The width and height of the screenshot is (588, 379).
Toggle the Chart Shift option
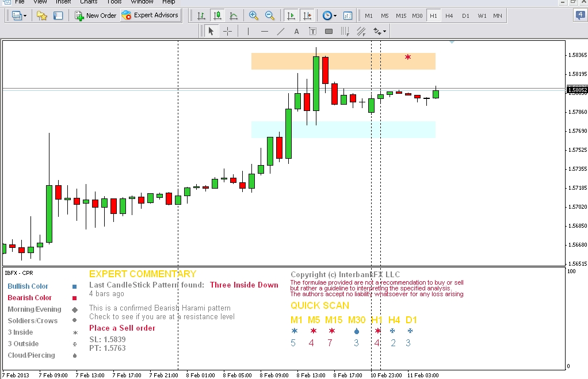pos(307,16)
